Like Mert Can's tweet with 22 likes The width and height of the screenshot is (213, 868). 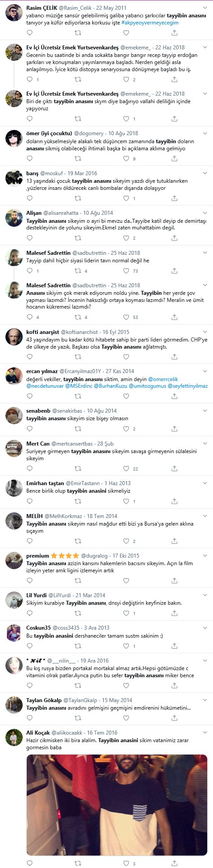[x=126, y=469]
